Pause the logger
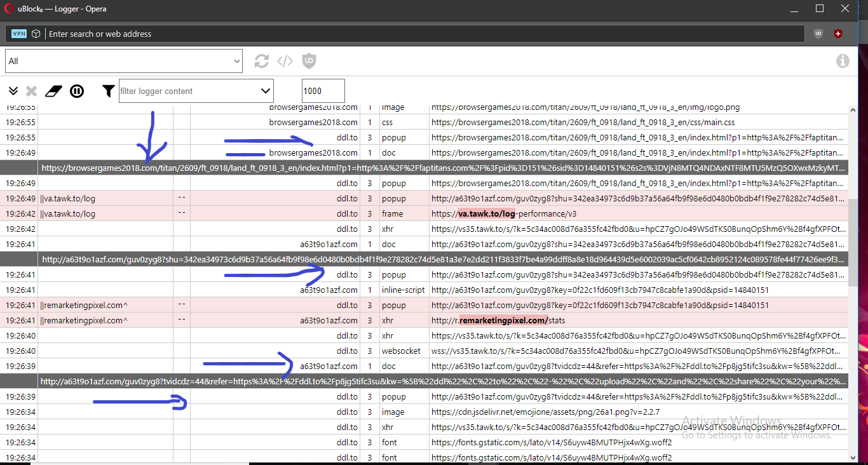The height and width of the screenshot is (465, 868). 77,91
